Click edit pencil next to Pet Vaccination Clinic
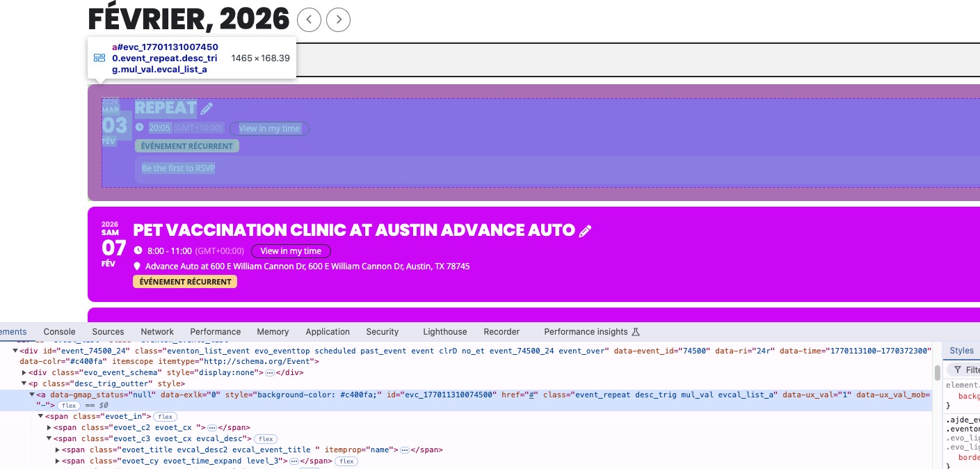 click(x=586, y=231)
